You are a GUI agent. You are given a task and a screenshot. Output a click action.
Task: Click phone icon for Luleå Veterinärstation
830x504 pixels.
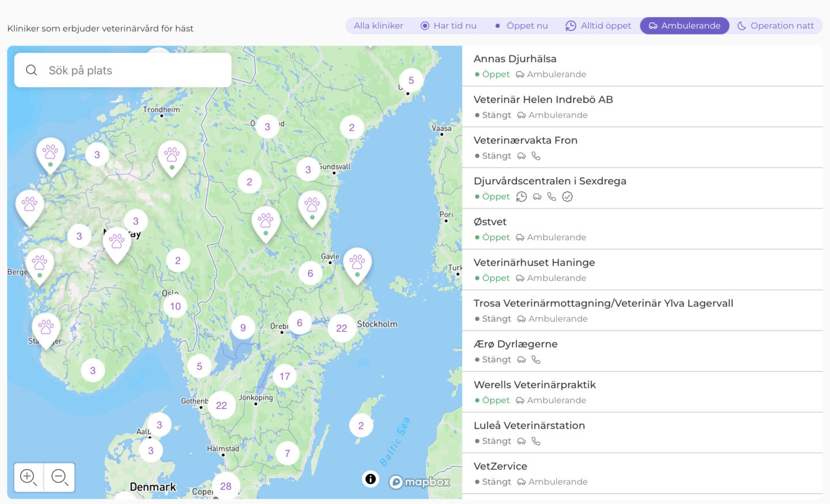[536, 441]
